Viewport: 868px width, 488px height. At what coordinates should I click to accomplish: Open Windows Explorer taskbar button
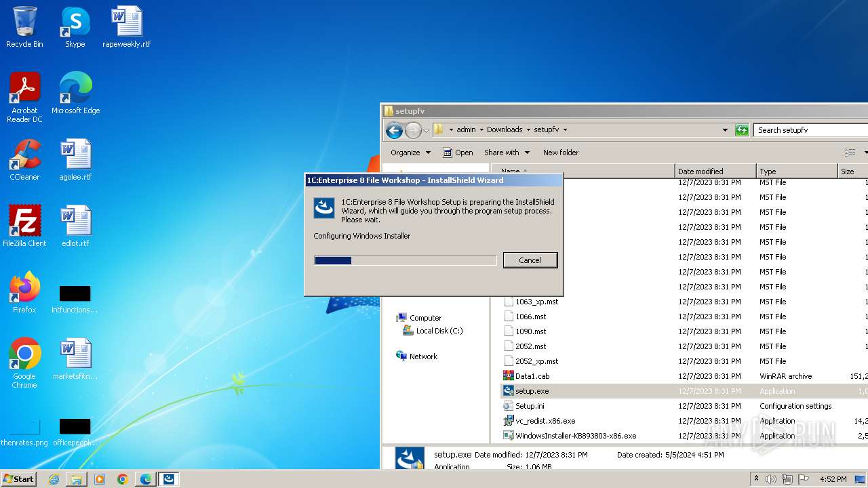pyautogui.click(x=77, y=479)
